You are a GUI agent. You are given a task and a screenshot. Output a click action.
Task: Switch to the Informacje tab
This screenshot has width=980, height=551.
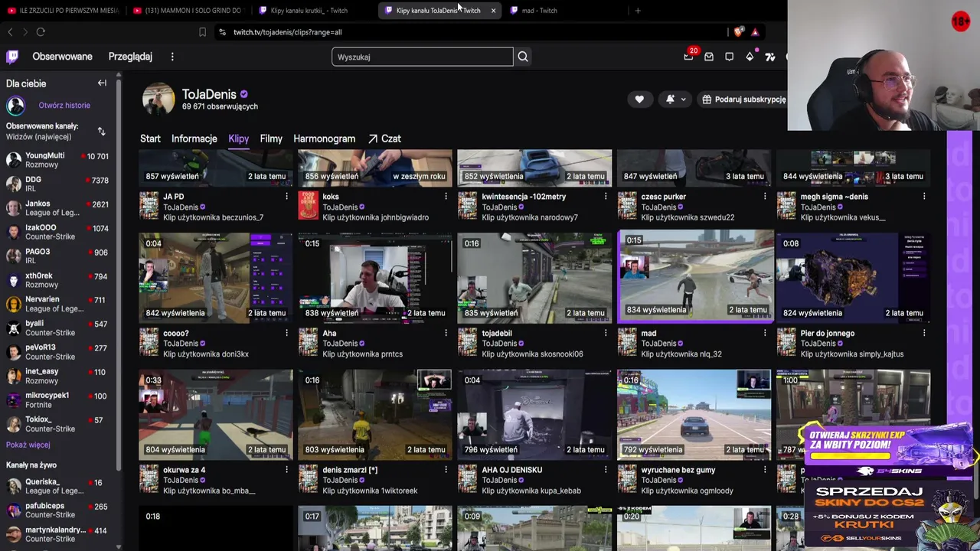194,139
